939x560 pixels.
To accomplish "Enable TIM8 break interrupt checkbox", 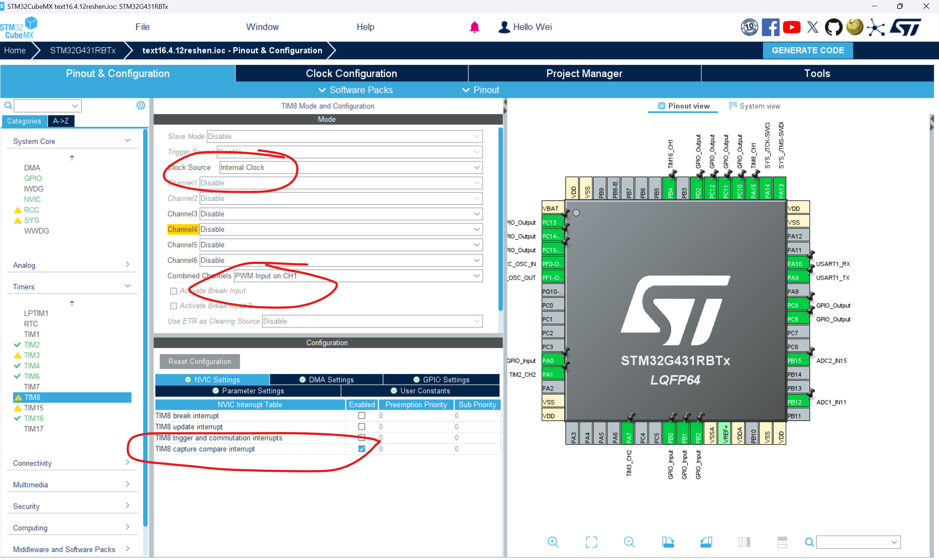I will tap(361, 415).
